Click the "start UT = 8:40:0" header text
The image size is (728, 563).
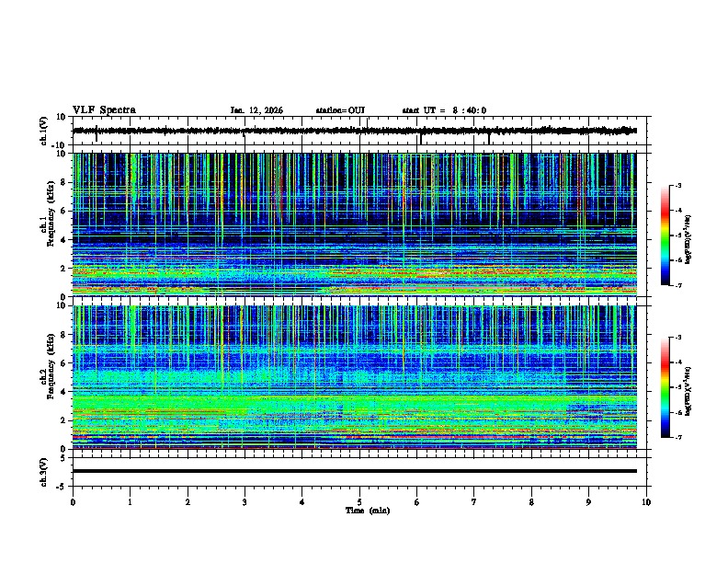click(444, 110)
